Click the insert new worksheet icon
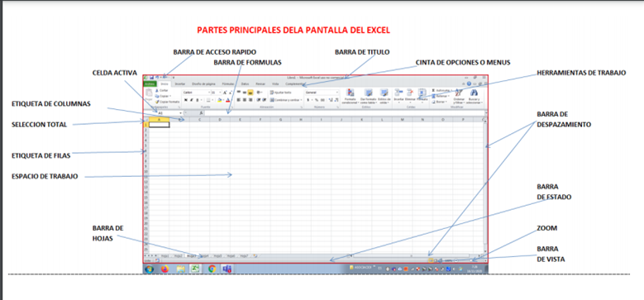The width and height of the screenshot is (644, 300). click(x=255, y=255)
